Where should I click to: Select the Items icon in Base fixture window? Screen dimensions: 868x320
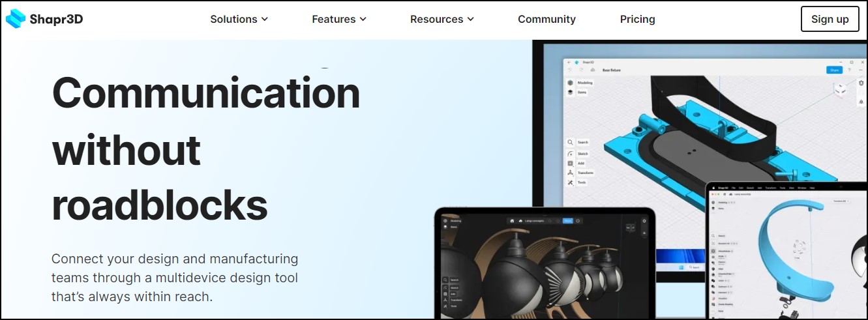[x=571, y=93]
